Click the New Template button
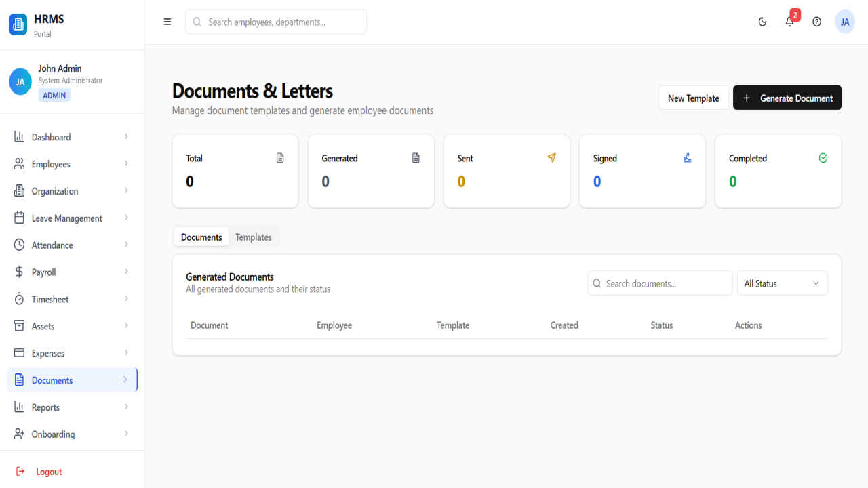The image size is (868, 488). coord(693,98)
